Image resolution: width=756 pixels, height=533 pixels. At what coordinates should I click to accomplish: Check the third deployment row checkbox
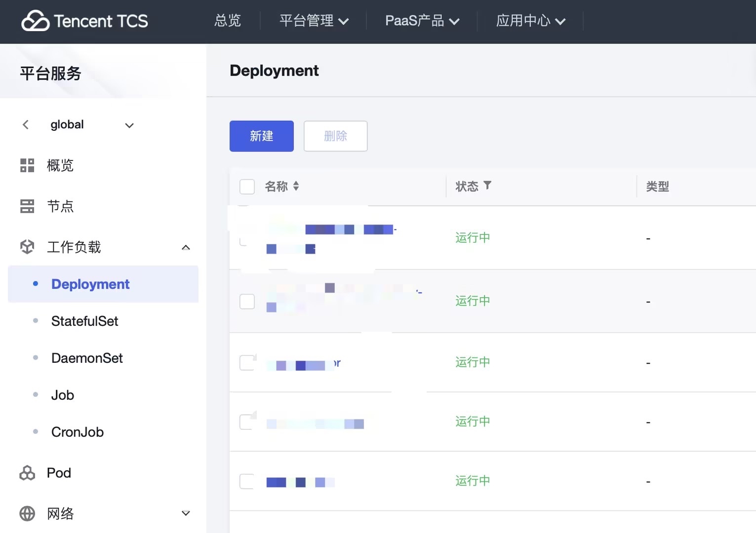tap(247, 362)
